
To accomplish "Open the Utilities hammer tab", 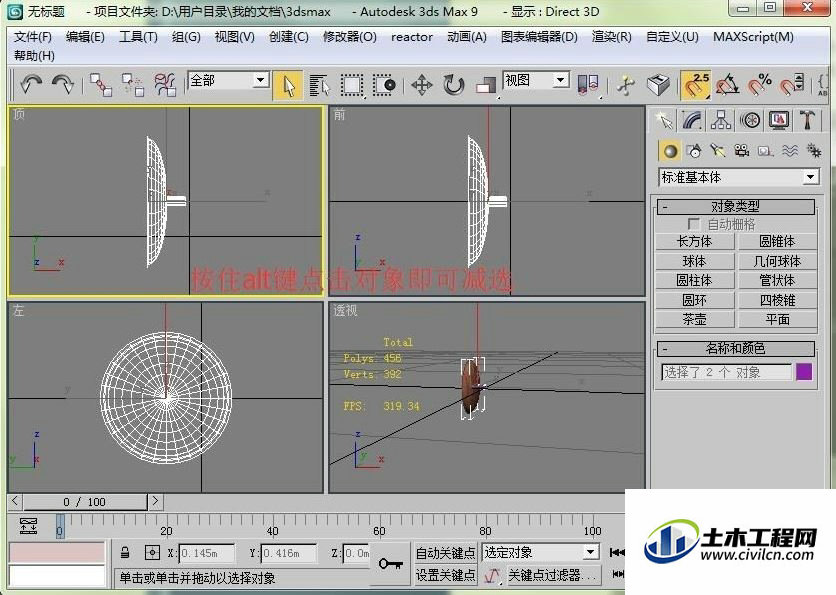I will coord(807,121).
